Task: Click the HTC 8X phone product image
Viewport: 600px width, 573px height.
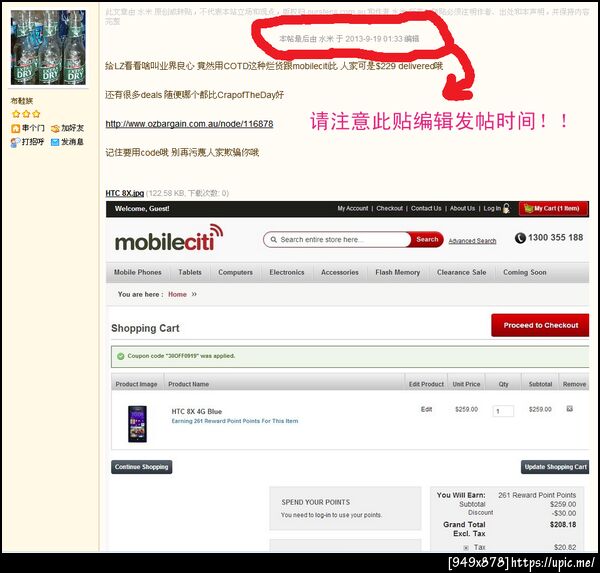Action: point(137,424)
